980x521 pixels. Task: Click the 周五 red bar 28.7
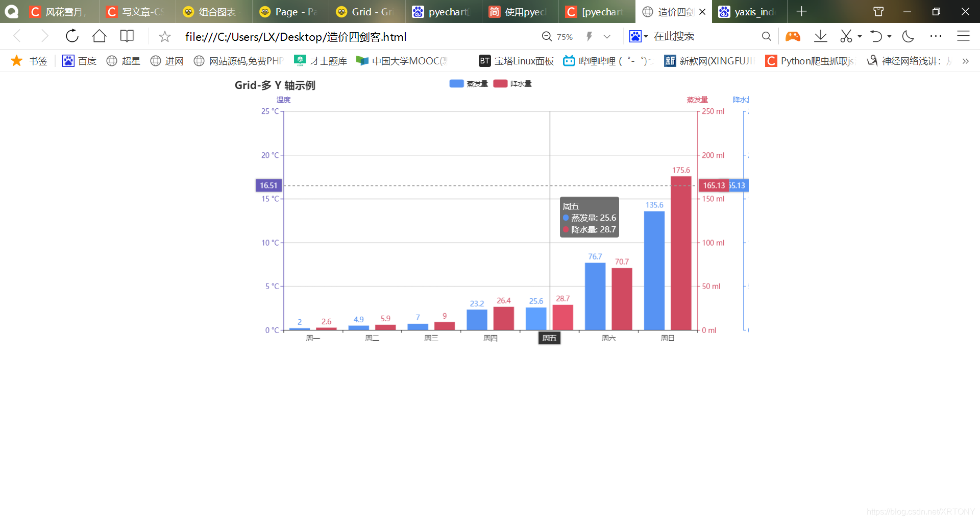point(562,317)
